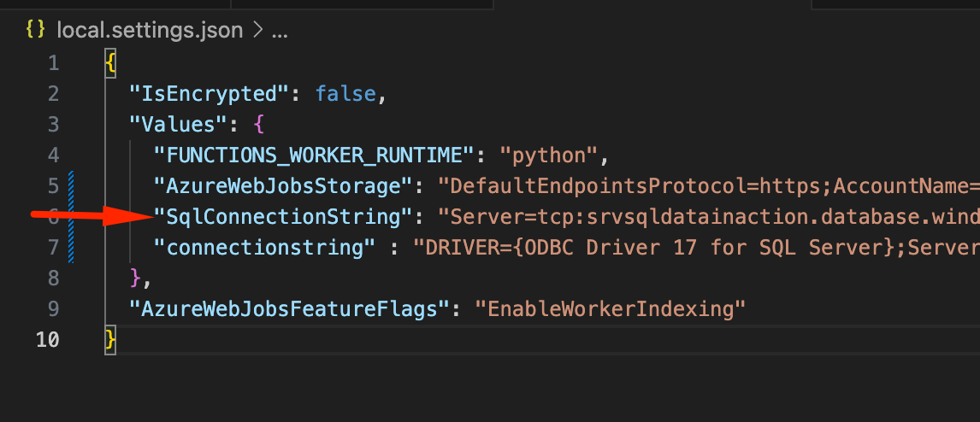This screenshot has width=980, height=422.
Task: Click line number 1 in the gutter
Action: tap(53, 63)
